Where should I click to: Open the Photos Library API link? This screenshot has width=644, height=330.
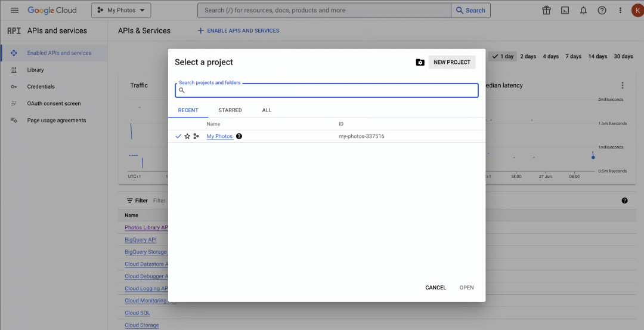click(x=146, y=228)
